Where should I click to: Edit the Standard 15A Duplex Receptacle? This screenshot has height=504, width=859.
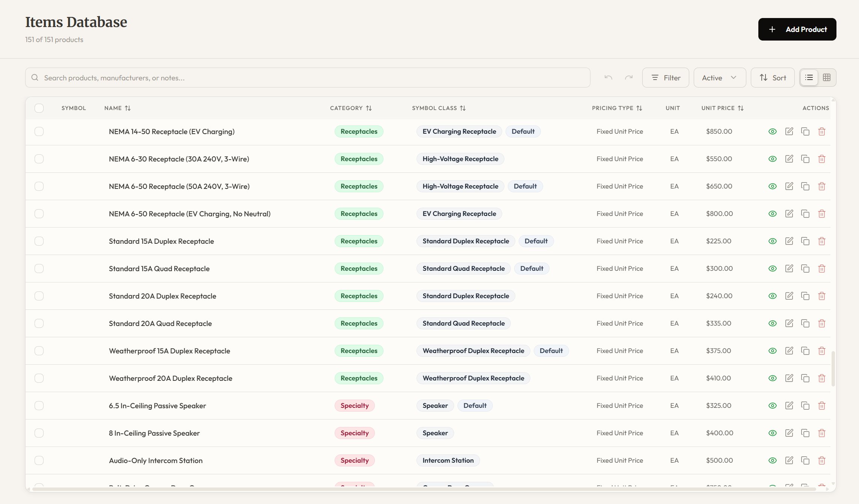pyautogui.click(x=789, y=241)
